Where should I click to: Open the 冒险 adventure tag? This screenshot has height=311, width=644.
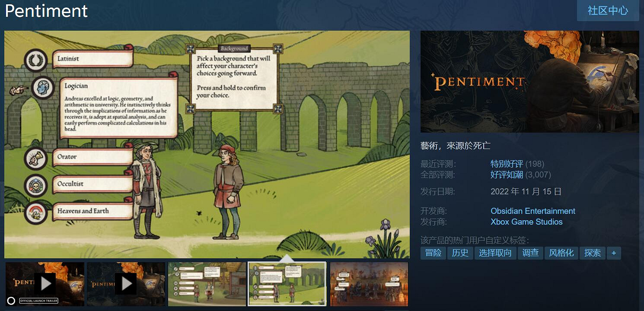(433, 253)
